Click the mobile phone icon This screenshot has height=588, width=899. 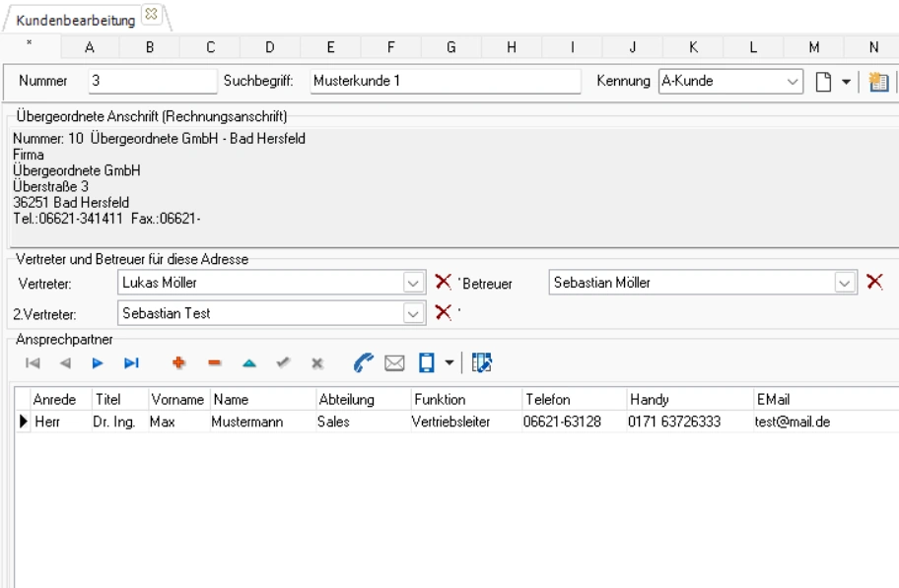(x=427, y=362)
